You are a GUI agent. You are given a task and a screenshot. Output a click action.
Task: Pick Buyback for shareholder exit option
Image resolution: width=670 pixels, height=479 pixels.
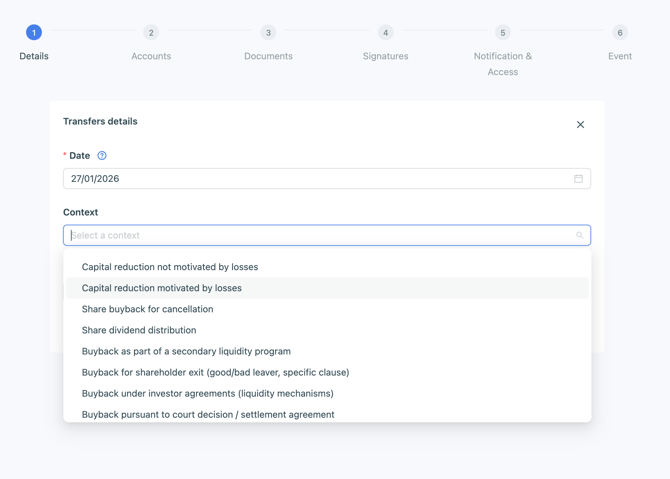(215, 372)
